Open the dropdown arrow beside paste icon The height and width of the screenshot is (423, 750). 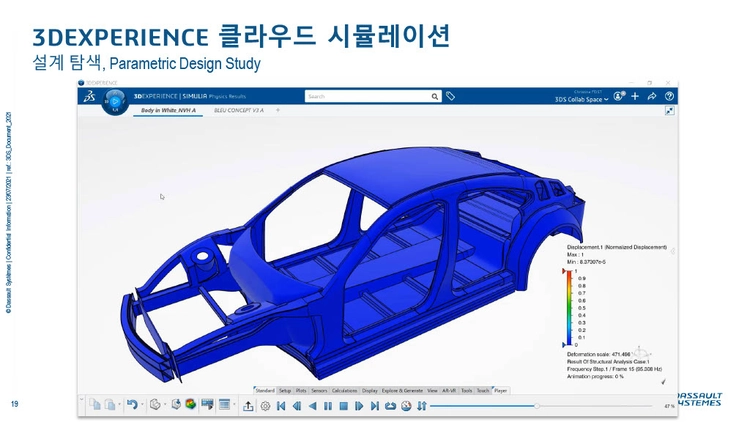point(119,405)
